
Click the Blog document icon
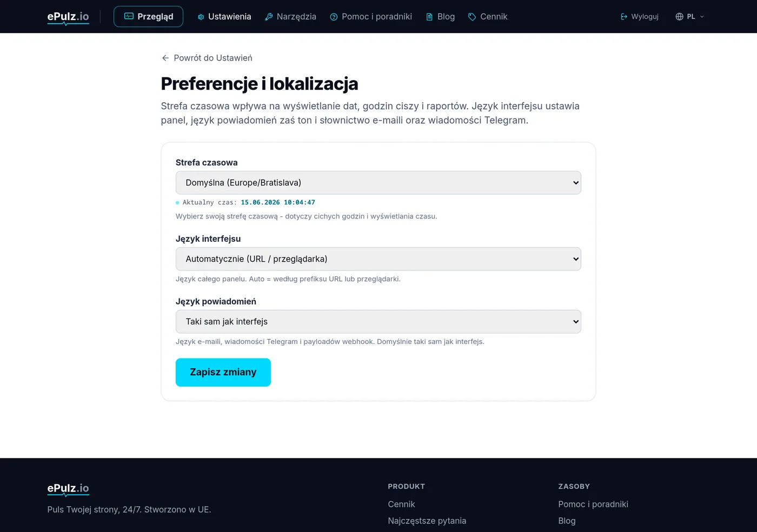pyautogui.click(x=429, y=17)
